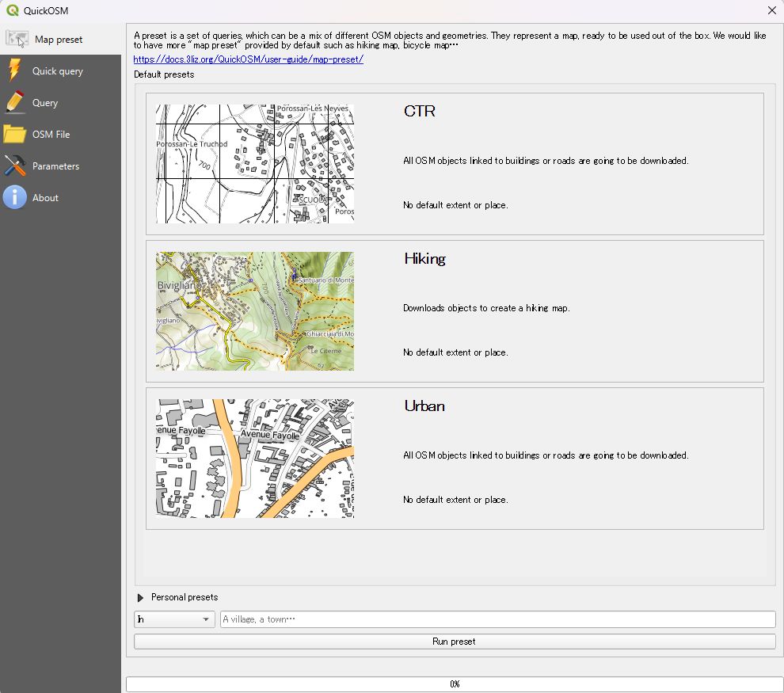
Task: Click the Quick query lightning icon
Action: pyautogui.click(x=14, y=70)
